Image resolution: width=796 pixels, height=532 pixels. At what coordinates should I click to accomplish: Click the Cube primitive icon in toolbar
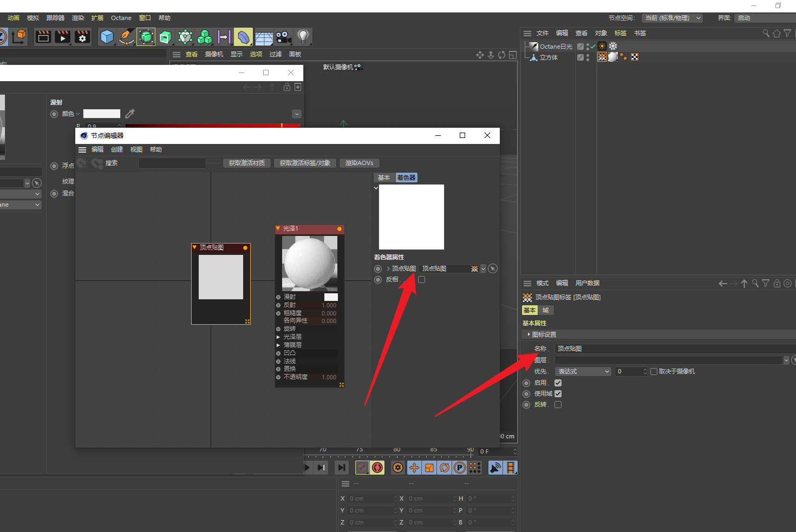coord(107,37)
